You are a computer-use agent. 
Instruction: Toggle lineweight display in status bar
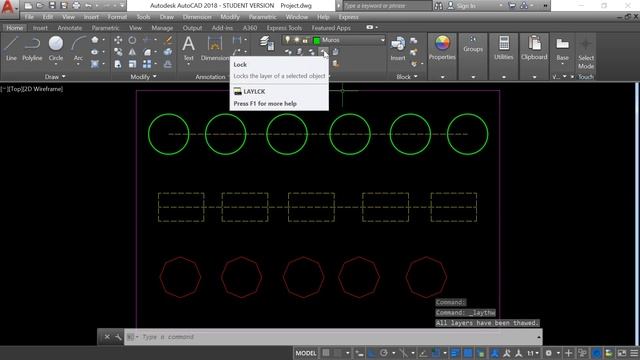(455, 353)
